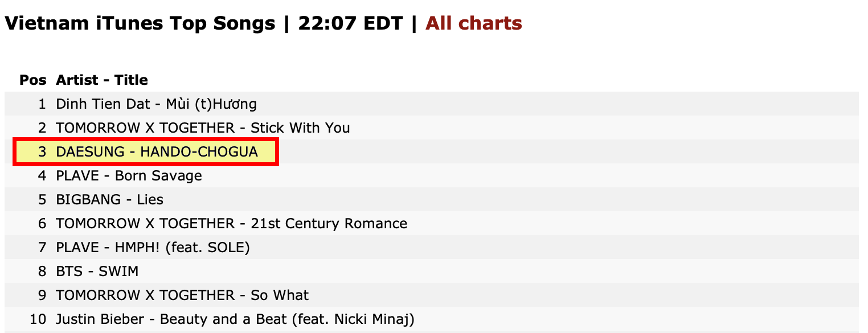The image size is (868, 333).
Task: Click the "Pos" column header
Action: [33, 80]
